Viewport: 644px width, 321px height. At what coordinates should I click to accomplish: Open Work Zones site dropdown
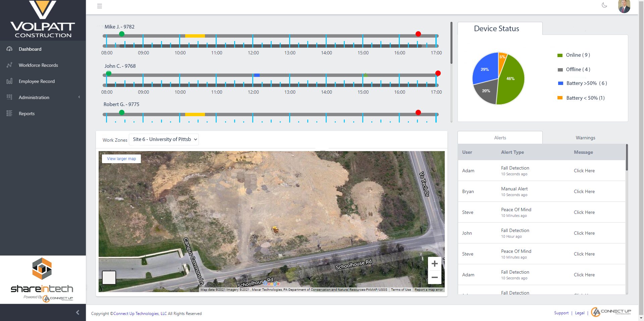pyautogui.click(x=164, y=139)
